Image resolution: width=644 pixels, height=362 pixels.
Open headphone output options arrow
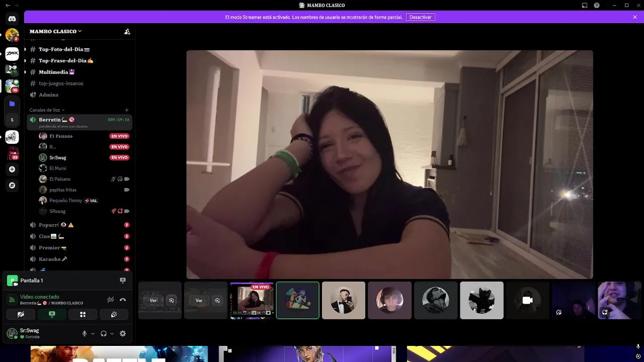(112, 333)
